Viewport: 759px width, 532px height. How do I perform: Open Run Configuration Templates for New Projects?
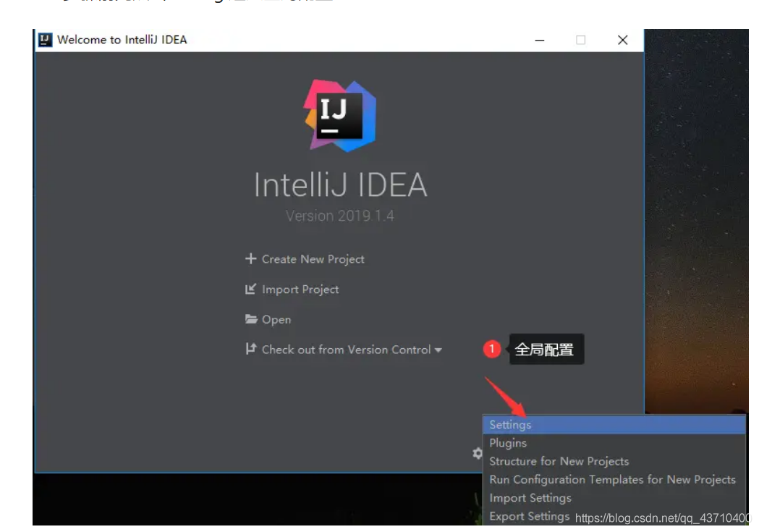pyautogui.click(x=614, y=480)
